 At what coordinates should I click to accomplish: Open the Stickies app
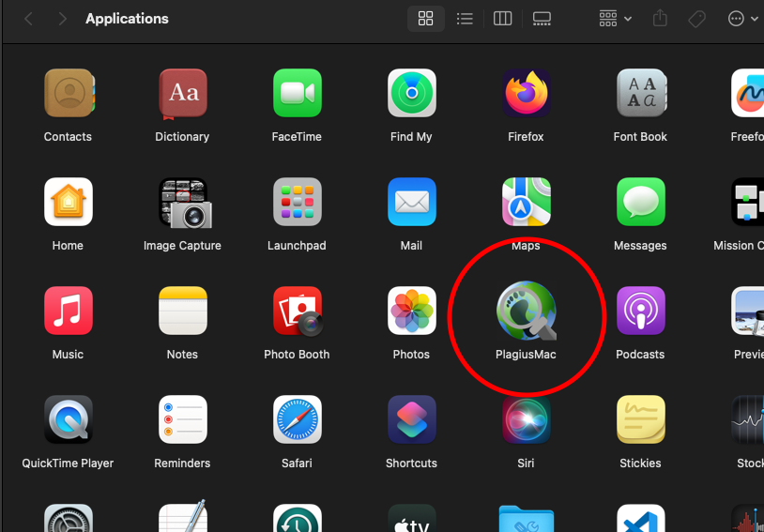pyautogui.click(x=640, y=420)
